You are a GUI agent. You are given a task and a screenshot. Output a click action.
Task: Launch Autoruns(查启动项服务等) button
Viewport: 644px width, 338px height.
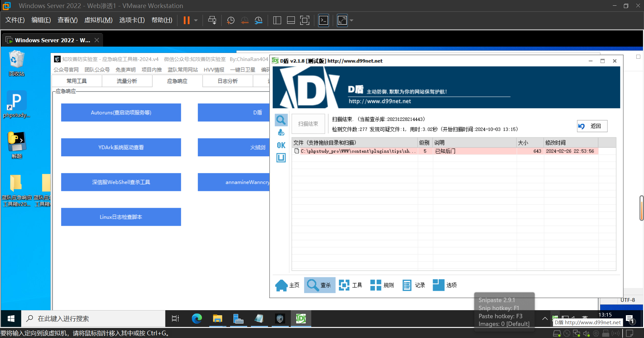[x=121, y=113]
